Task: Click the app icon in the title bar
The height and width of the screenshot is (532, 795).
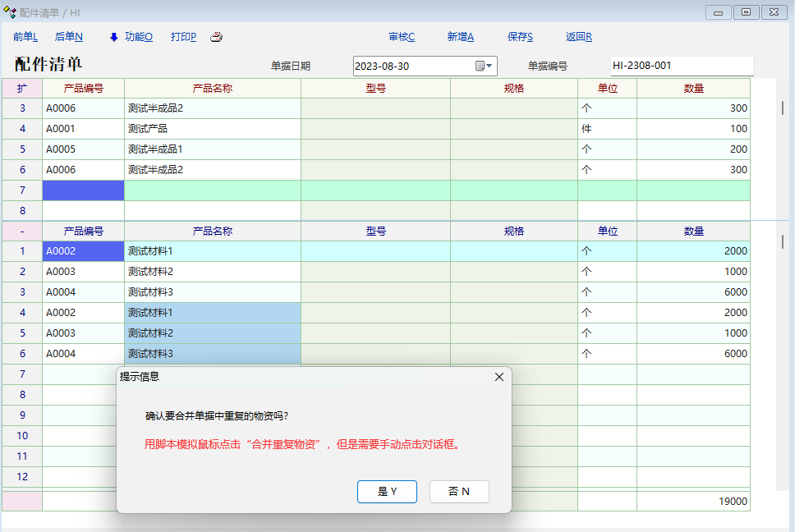Action: pyautogui.click(x=11, y=12)
